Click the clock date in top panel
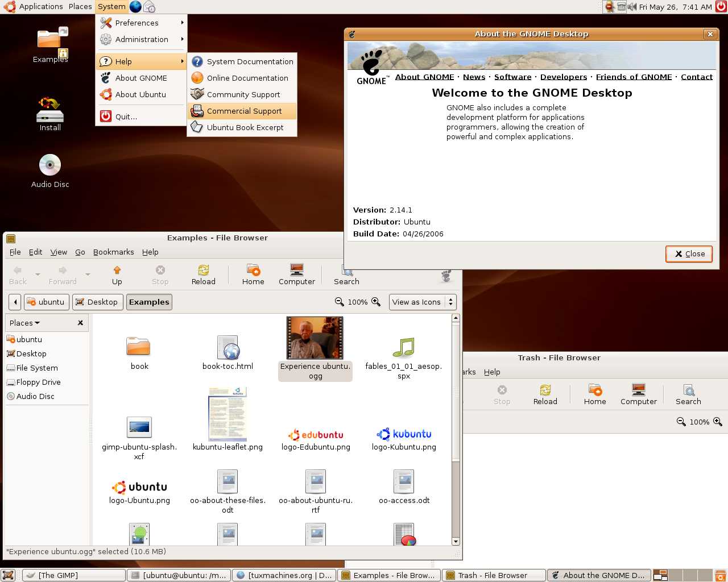Viewport: 728px width, 582px height. click(675, 7)
